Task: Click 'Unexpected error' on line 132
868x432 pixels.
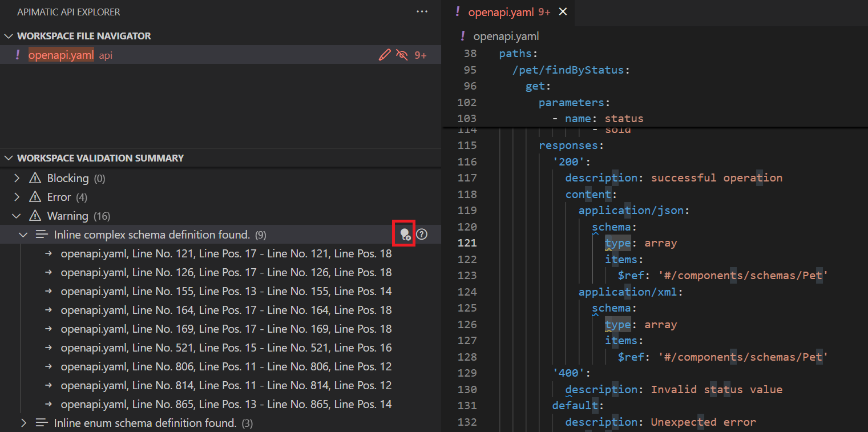Action: tap(704, 422)
